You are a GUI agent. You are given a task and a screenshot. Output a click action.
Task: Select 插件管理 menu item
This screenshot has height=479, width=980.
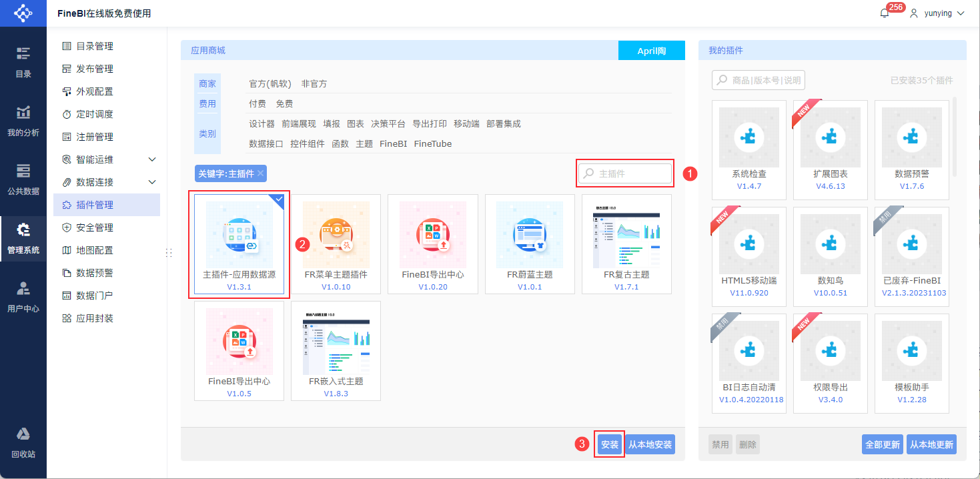(x=107, y=205)
